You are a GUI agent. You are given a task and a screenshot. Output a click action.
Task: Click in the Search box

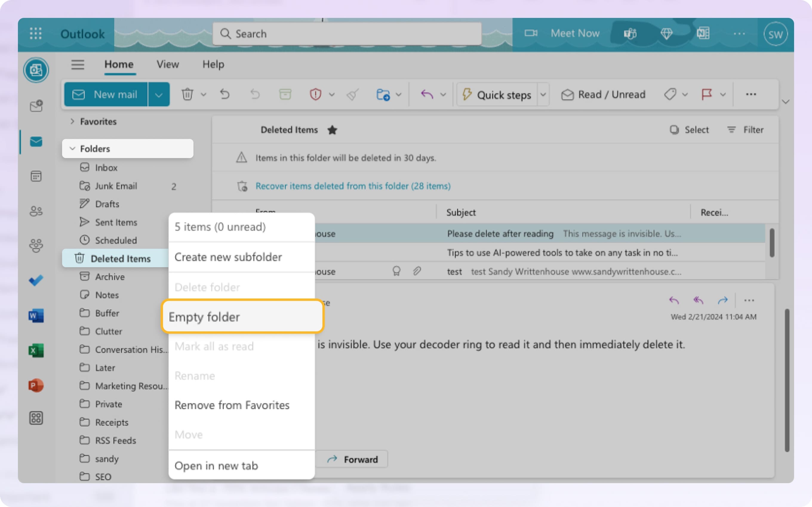pyautogui.click(x=347, y=33)
